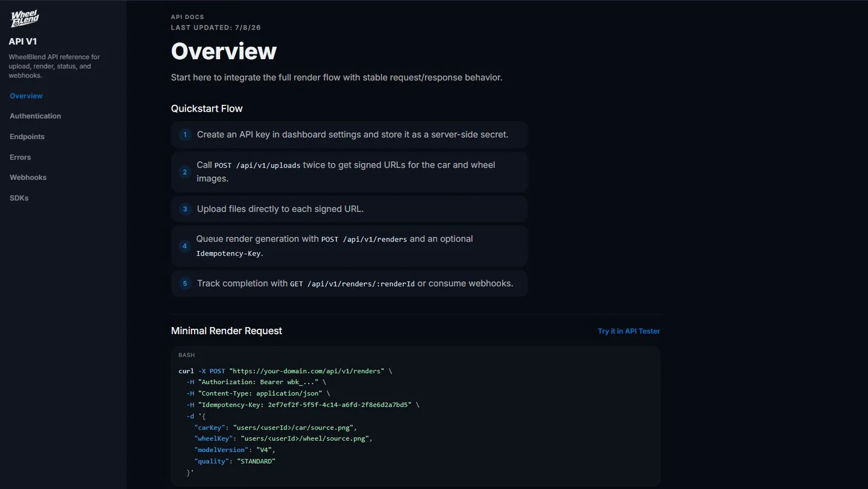Click step 2 number badge
This screenshot has width=868, height=489.
click(185, 172)
